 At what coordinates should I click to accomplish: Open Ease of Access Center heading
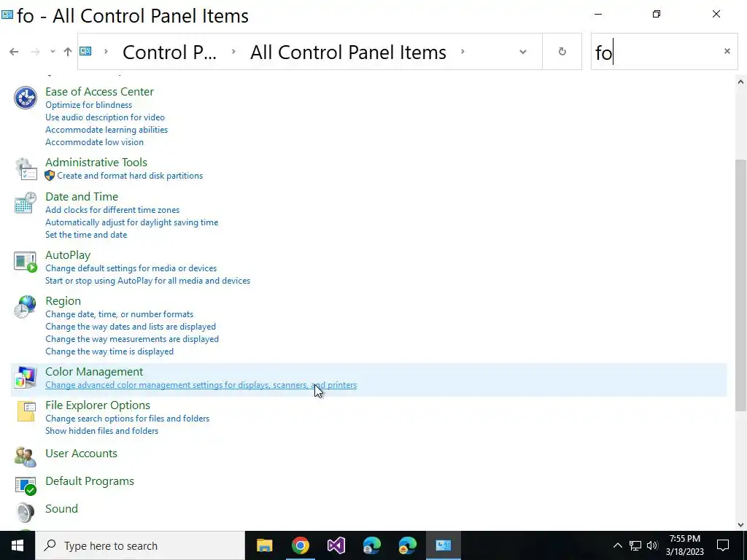tap(99, 91)
